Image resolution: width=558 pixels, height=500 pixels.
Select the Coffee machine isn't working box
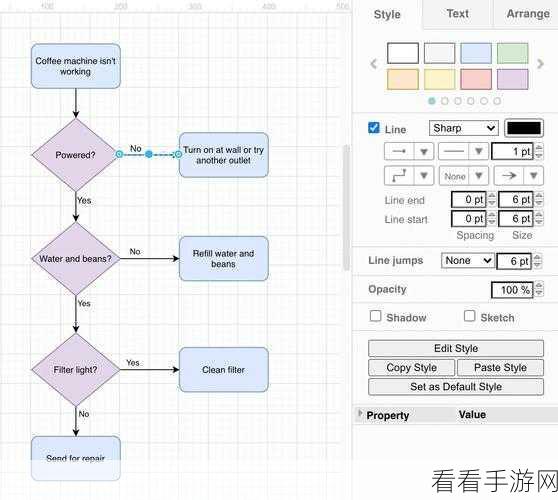[75, 66]
